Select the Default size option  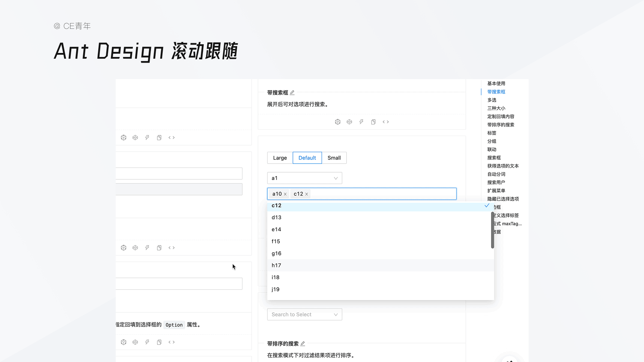coord(307,158)
